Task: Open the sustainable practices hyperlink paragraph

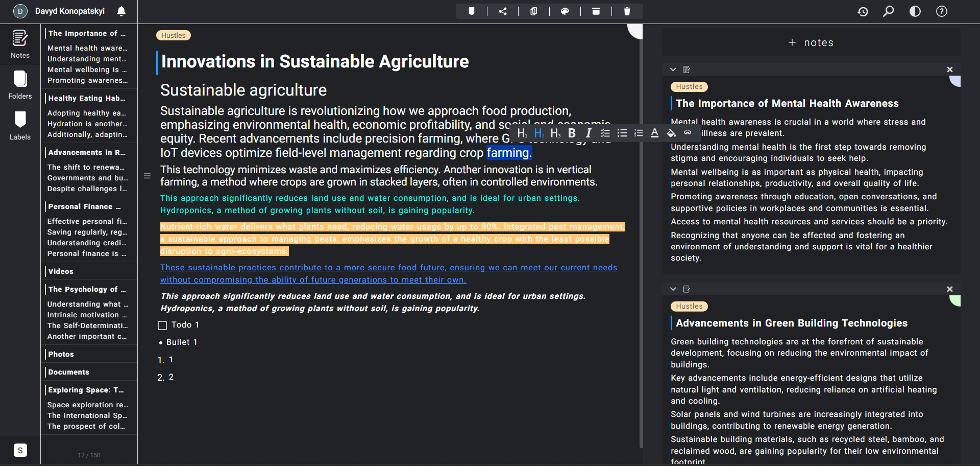Action: (x=388, y=274)
